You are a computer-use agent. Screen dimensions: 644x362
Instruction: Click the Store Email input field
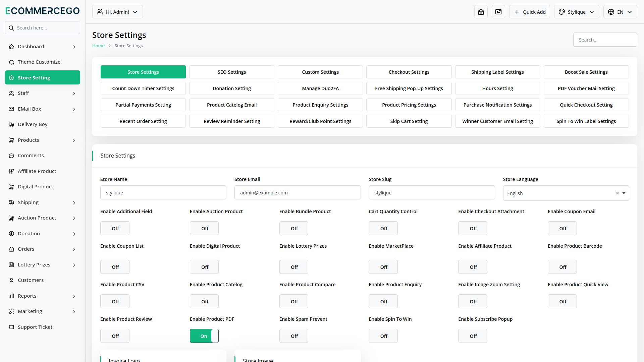tap(298, 192)
